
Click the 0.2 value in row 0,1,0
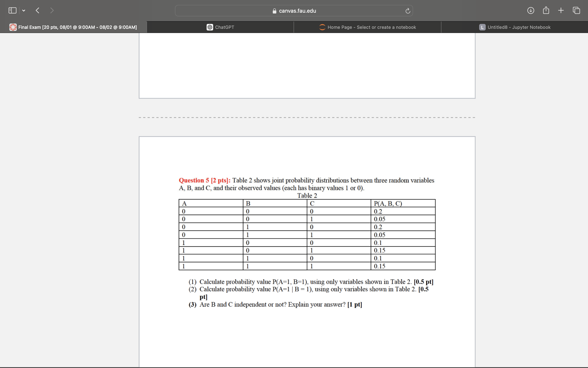378,227
